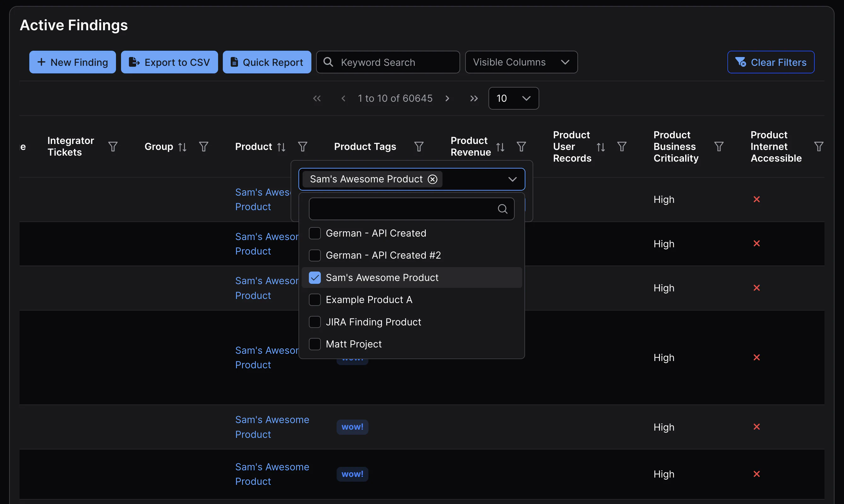Screen dimensions: 844x504
Task: Click the Clear Filters button
Action: [x=770, y=62]
